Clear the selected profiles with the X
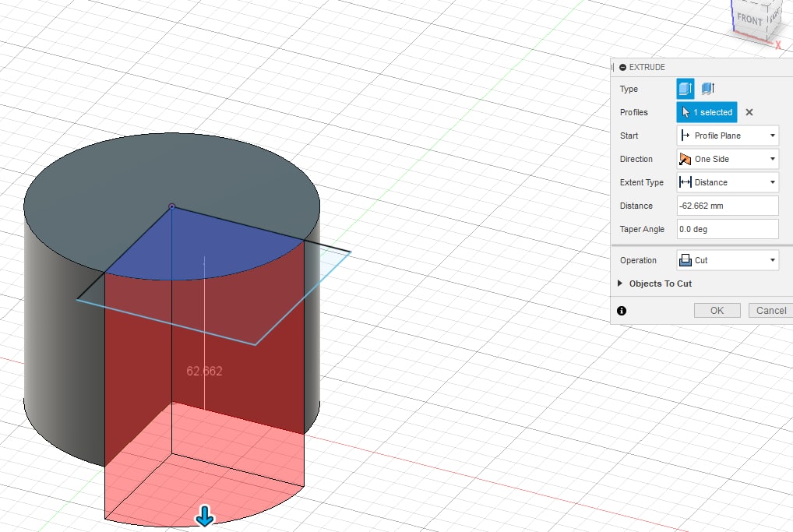793x532 pixels. pos(749,112)
